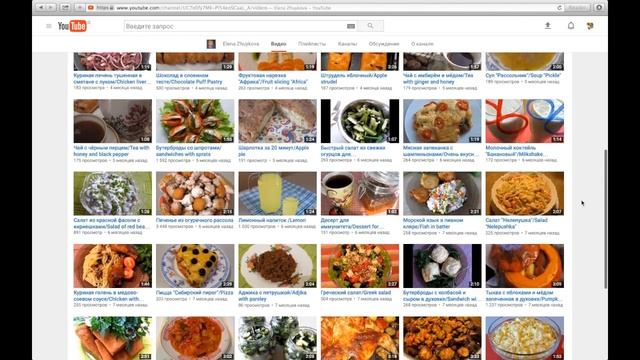The image size is (640, 360).
Task: Click the browser Reader button
Action: pos(578,7)
